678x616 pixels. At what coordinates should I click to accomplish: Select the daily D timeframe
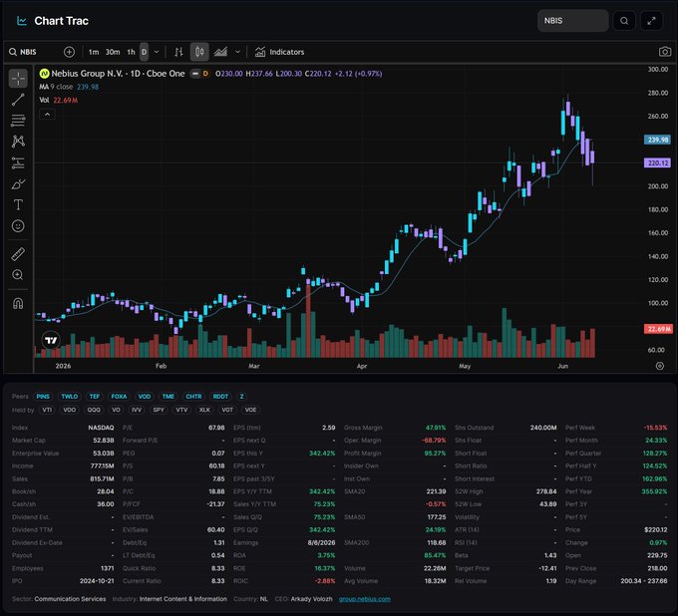(x=144, y=52)
